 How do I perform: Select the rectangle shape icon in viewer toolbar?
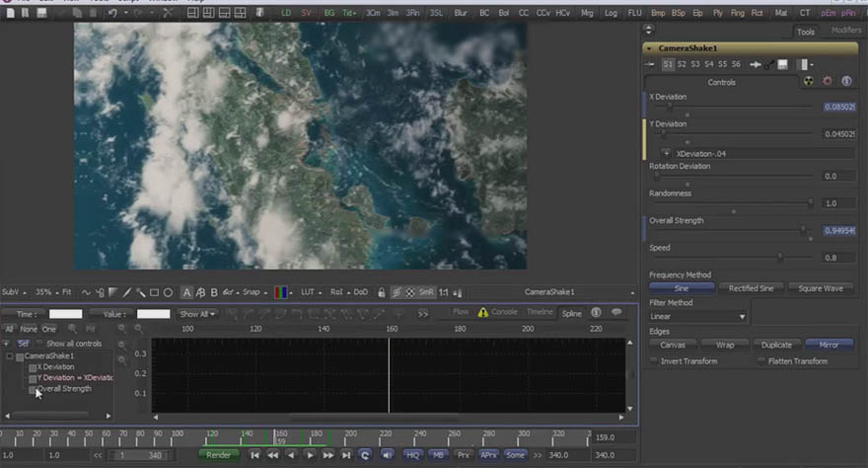pyautogui.click(x=155, y=292)
